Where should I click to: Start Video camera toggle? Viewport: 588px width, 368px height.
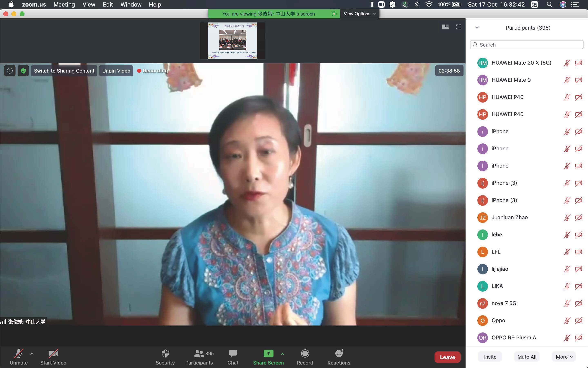pyautogui.click(x=53, y=354)
